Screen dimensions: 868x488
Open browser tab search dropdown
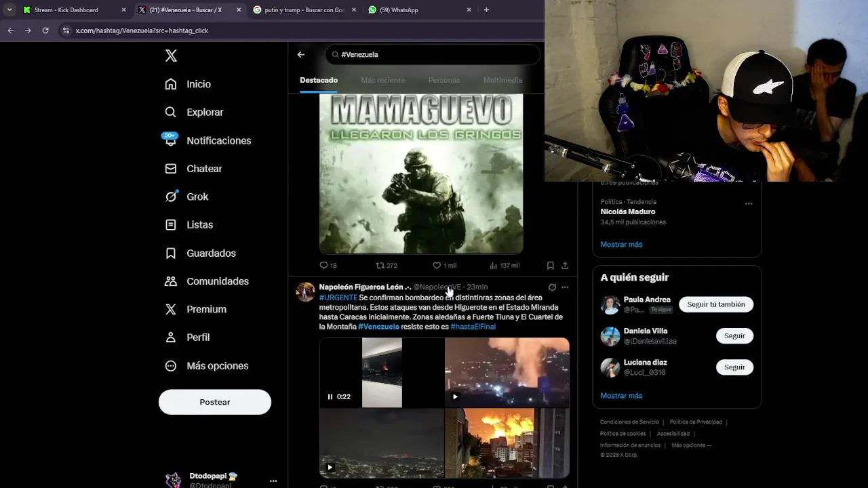pyautogui.click(x=9, y=10)
